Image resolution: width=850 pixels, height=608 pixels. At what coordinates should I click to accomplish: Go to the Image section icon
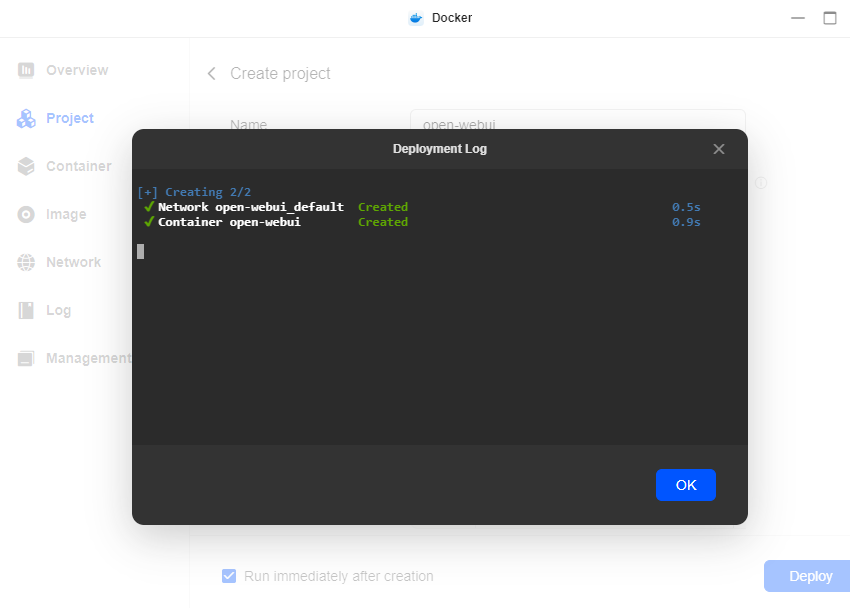pos(26,214)
